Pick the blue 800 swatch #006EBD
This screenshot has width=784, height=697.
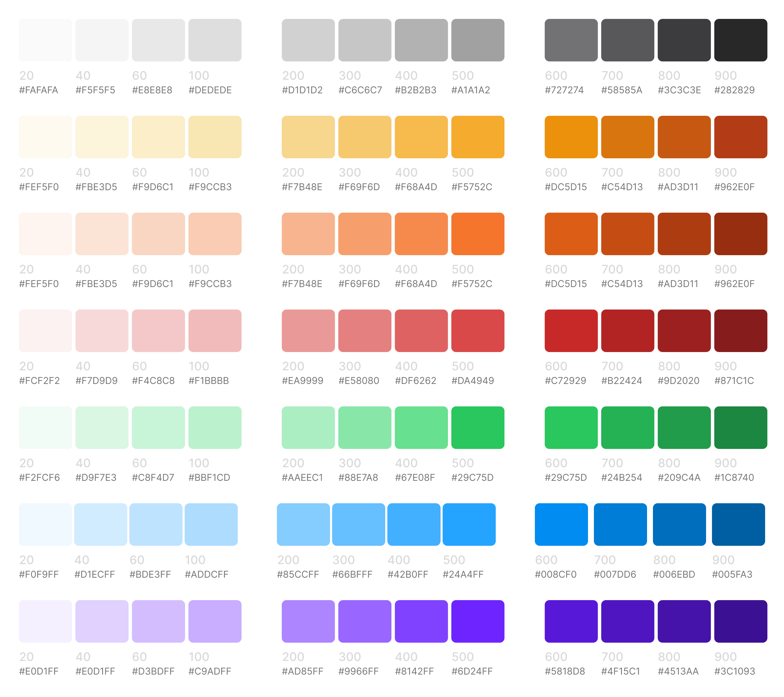coord(679,525)
